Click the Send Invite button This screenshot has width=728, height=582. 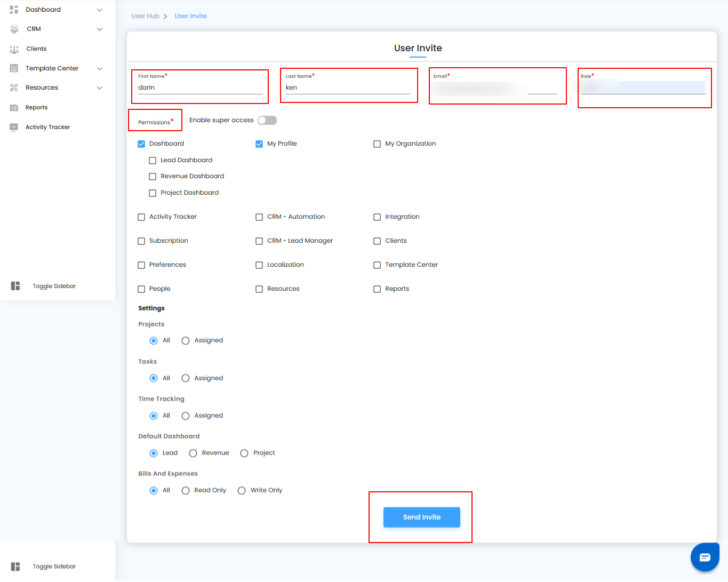click(422, 517)
